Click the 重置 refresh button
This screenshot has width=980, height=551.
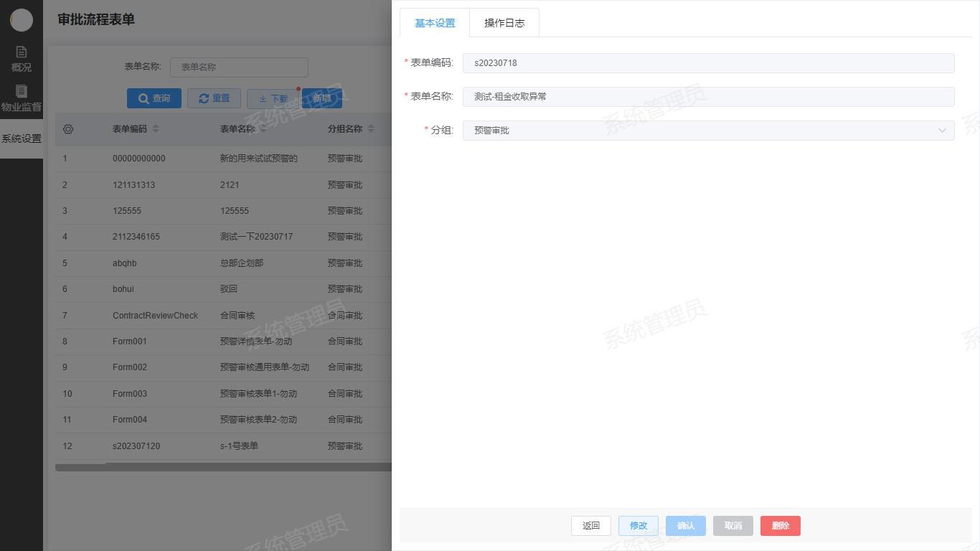[214, 98]
